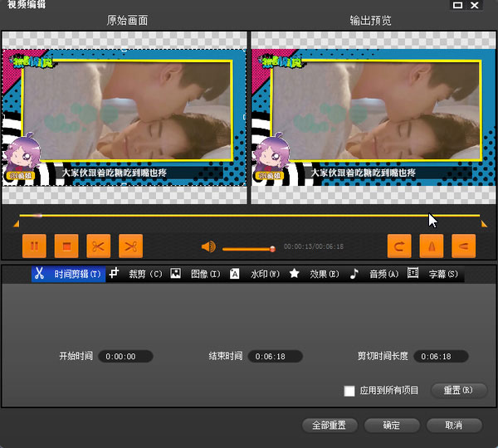Open the 时间剪辑 (T) tab

point(68,274)
